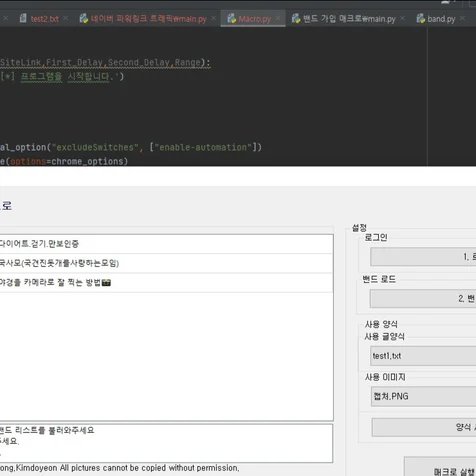Click the Python icon on 밴드 가입 매크로 tab
This screenshot has width=476, height=476.
[296, 19]
